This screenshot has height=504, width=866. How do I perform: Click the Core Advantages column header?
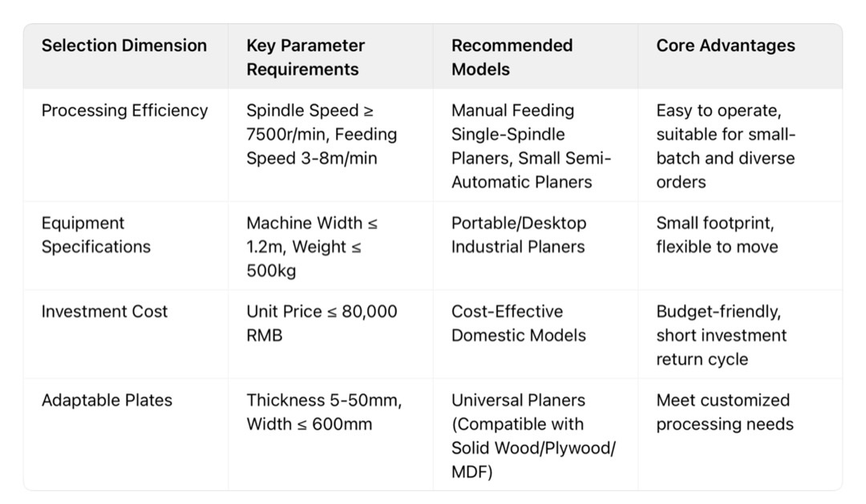tap(726, 46)
